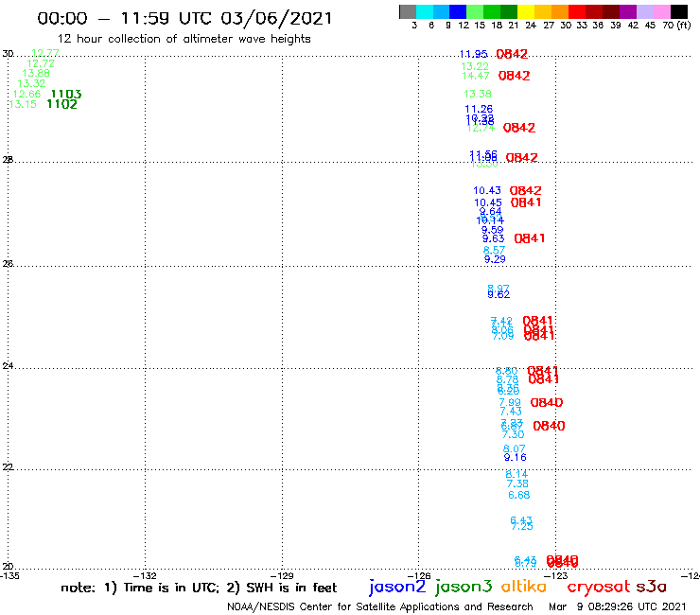Image resolution: width=700 pixels, height=615 pixels.
Task: Click the 0842 time beside 11.95
Action: [512, 54]
